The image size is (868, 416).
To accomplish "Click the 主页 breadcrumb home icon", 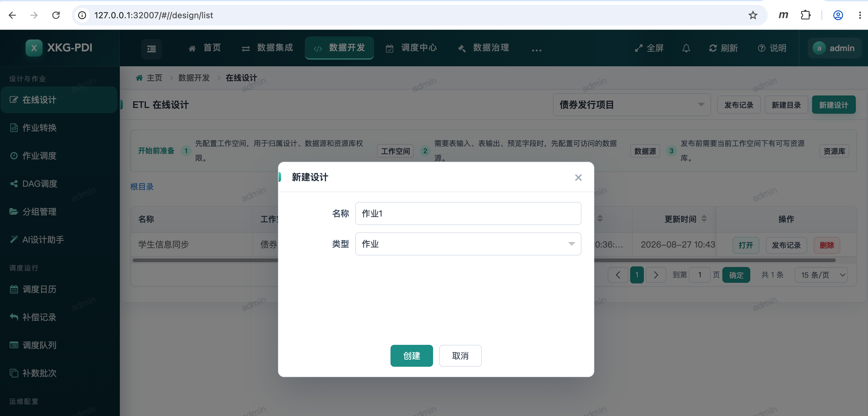I will [x=139, y=78].
